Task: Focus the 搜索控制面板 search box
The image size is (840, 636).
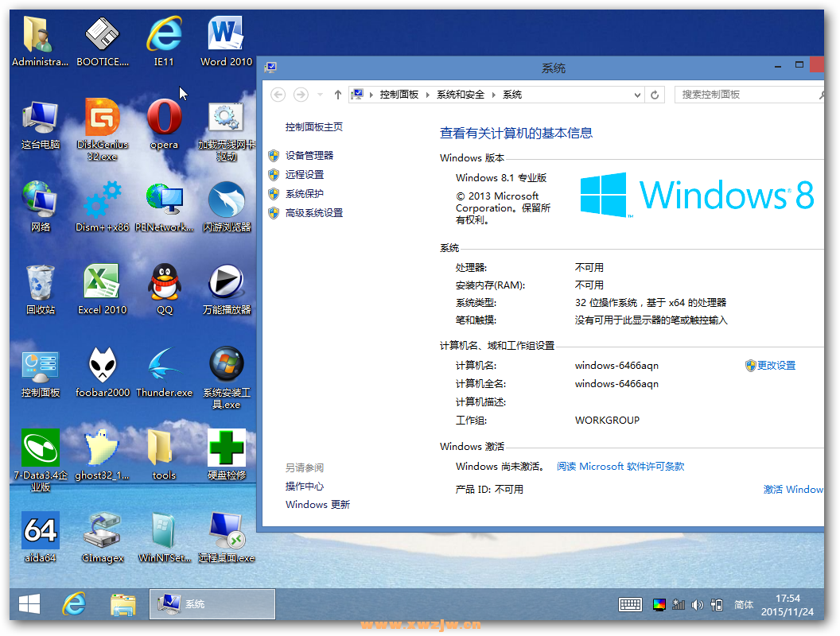Action: [x=749, y=95]
